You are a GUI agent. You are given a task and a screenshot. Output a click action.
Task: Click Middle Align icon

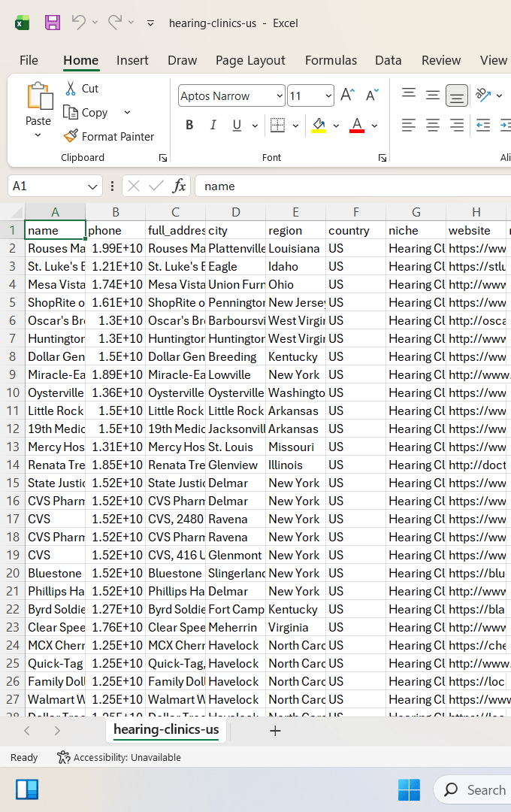pyautogui.click(x=432, y=95)
